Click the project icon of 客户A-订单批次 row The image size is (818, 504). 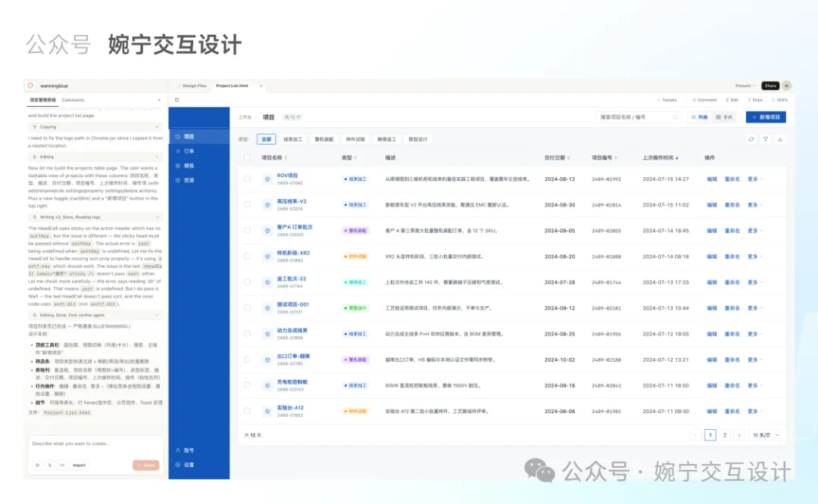(267, 230)
